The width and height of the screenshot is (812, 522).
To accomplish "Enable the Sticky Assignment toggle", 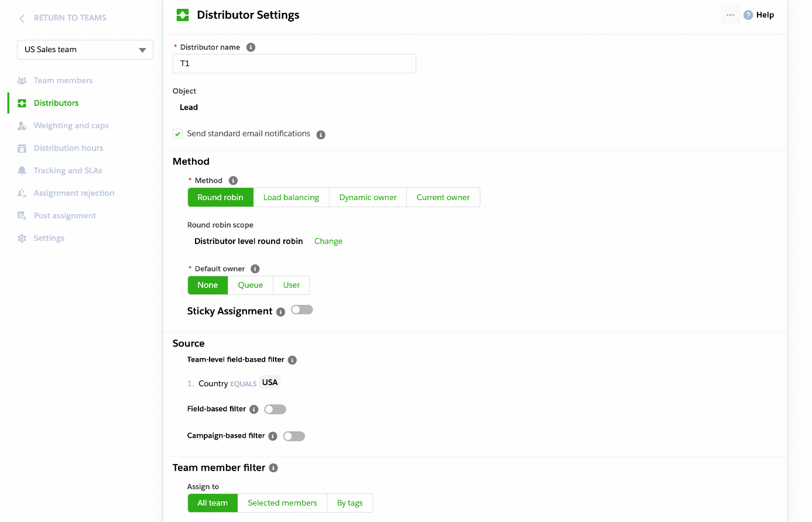I will point(302,310).
